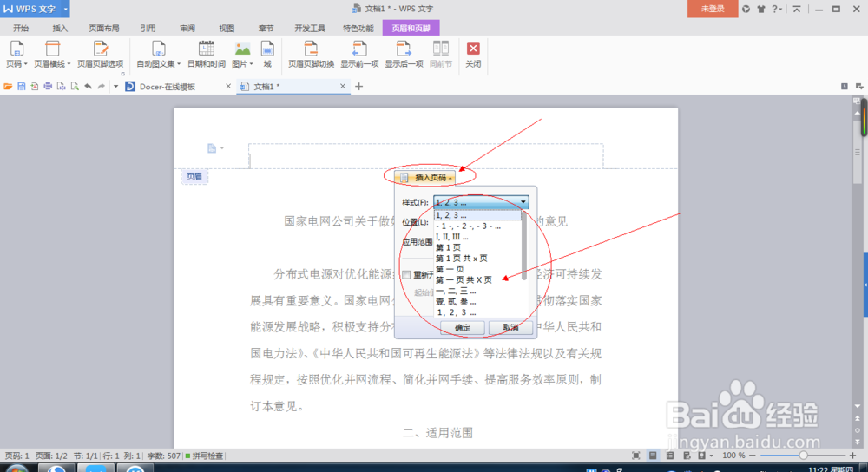The width and height of the screenshot is (868, 472).
Task: Click the zoom out minus button
Action: (x=752, y=456)
